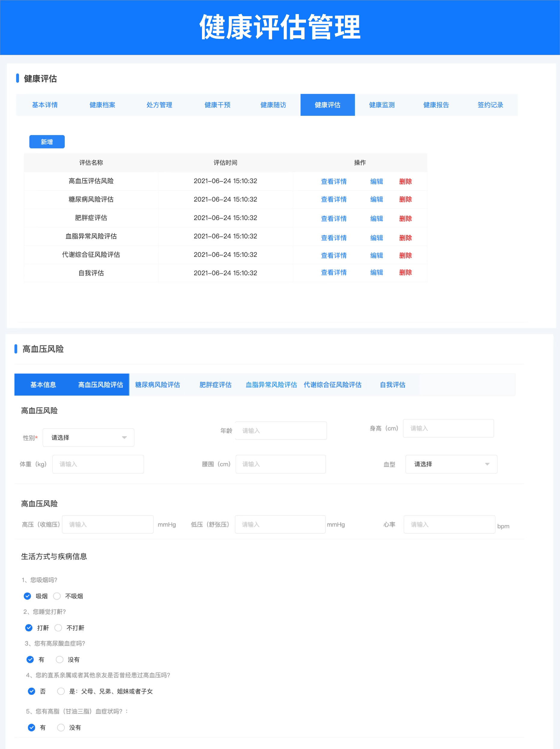Switch to the 基本详情 tab
The width and height of the screenshot is (560, 749).
(45, 105)
